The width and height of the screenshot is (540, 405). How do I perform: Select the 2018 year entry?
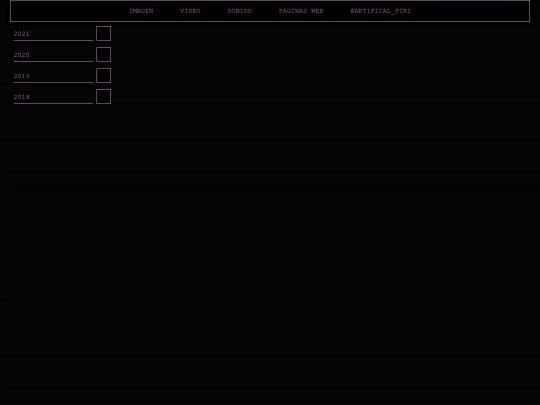pos(53,97)
